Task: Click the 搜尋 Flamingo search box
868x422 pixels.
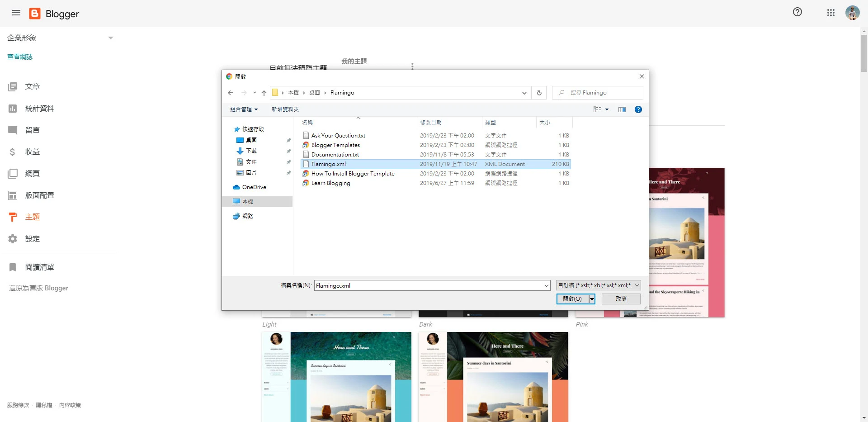Action: pyautogui.click(x=598, y=93)
